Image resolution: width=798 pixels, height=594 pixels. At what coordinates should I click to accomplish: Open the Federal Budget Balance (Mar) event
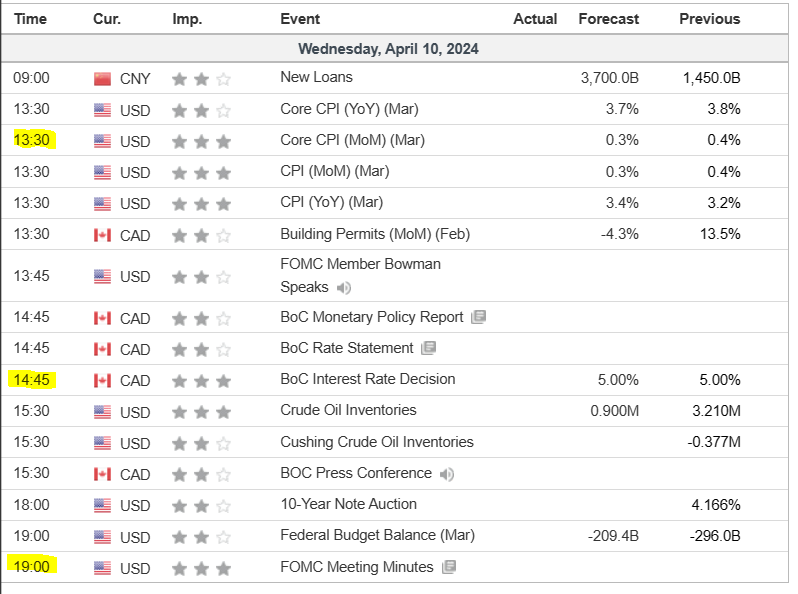point(377,535)
